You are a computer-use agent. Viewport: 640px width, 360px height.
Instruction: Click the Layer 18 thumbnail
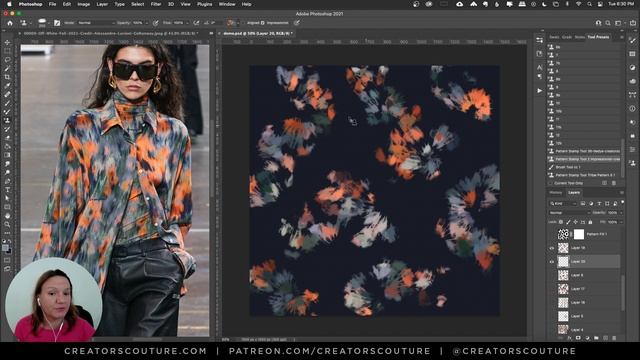click(563, 248)
